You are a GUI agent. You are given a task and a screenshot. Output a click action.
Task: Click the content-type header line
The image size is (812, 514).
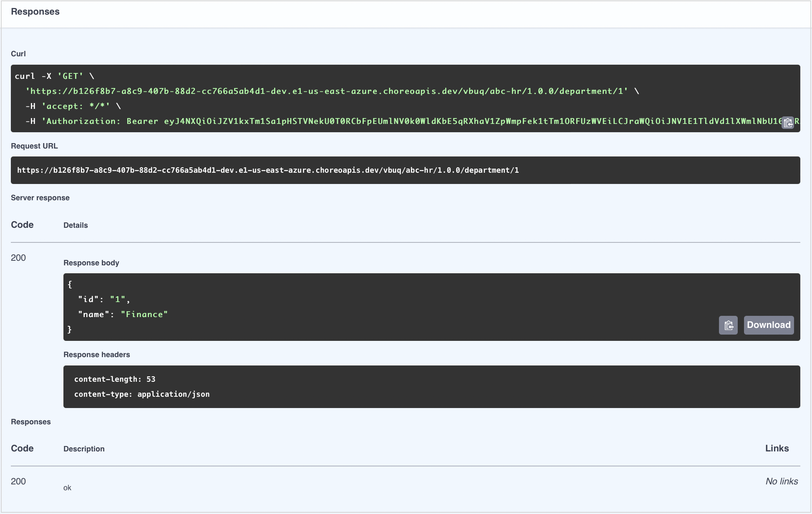coord(142,394)
